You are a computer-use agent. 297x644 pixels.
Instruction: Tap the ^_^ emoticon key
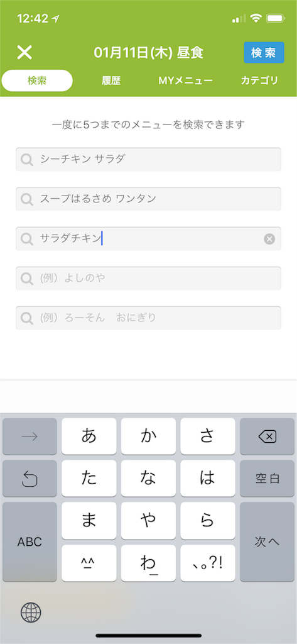89,563
